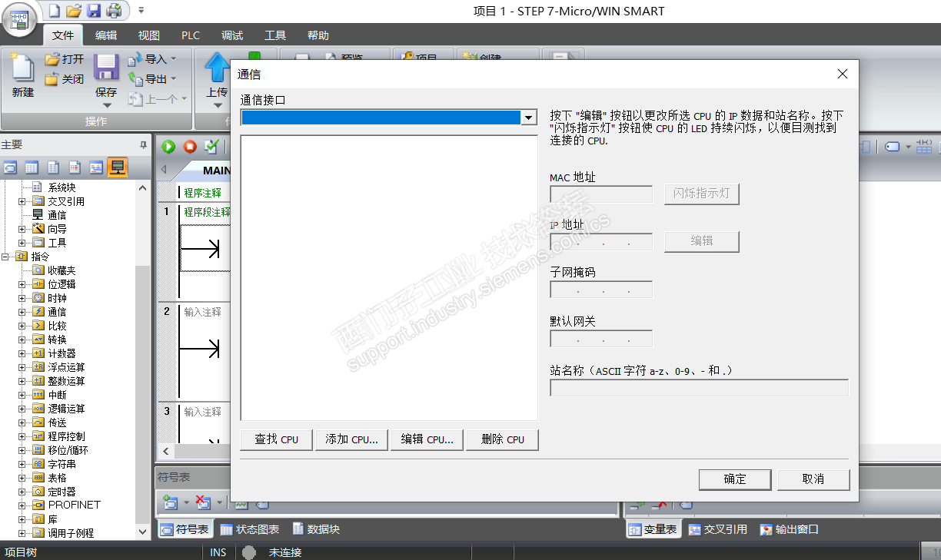Click the cross reference icon in navigation bar
Screen dimensions: 941x560
coord(96,167)
